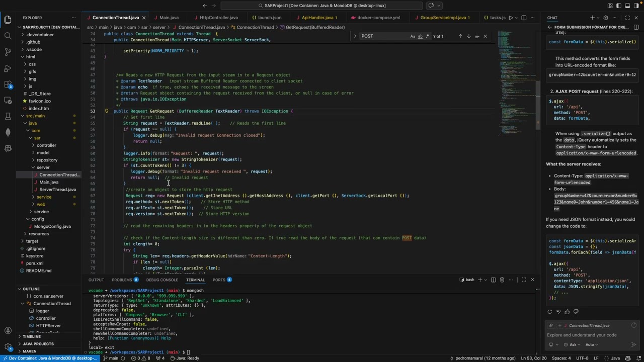This screenshot has height=362, width=644.
Task: Click the thumbs down icon on the chat response
Action: click(576, 312)
